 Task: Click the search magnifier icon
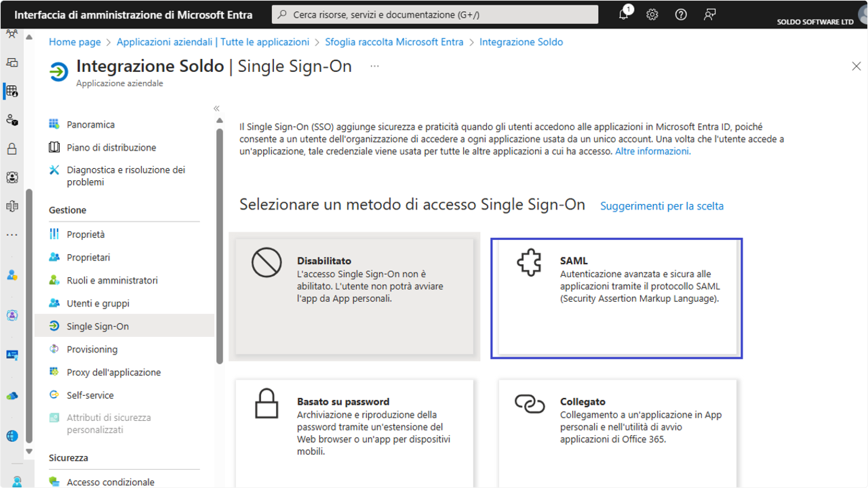(x=282, y=14)
